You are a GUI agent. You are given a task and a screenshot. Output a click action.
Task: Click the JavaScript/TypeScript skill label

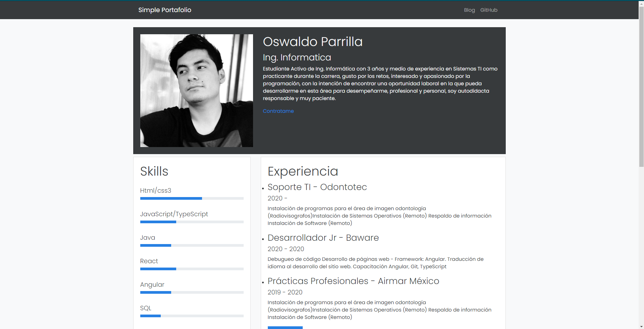[x=174, y=214]
